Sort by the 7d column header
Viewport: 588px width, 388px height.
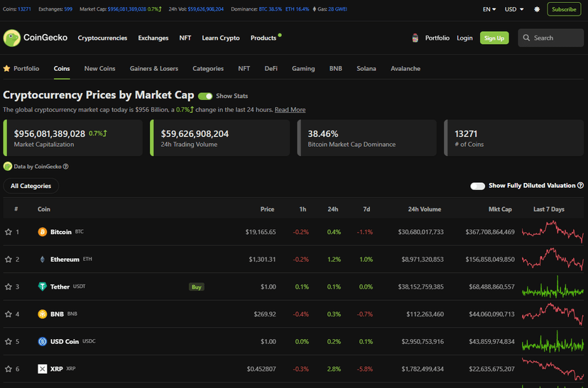pyautogui.click(x=366, y=209)
